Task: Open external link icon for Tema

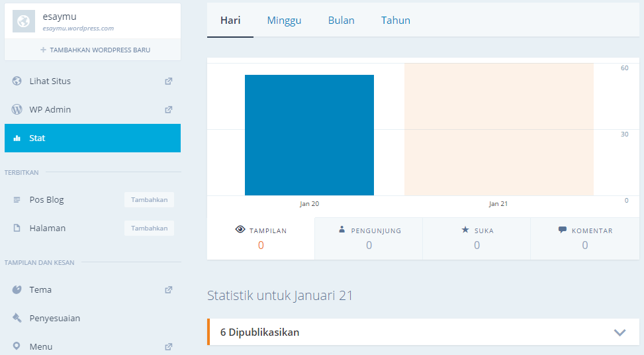Action: (x=168, y=289)
